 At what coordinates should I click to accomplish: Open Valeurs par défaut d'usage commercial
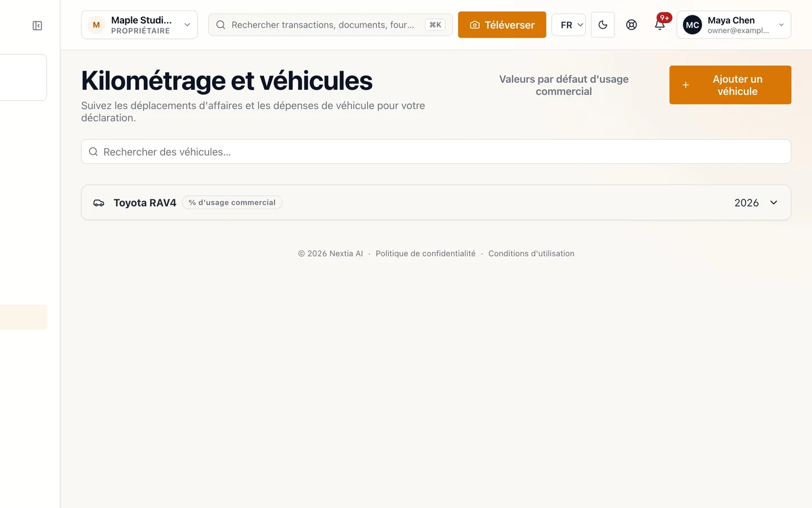564,85
